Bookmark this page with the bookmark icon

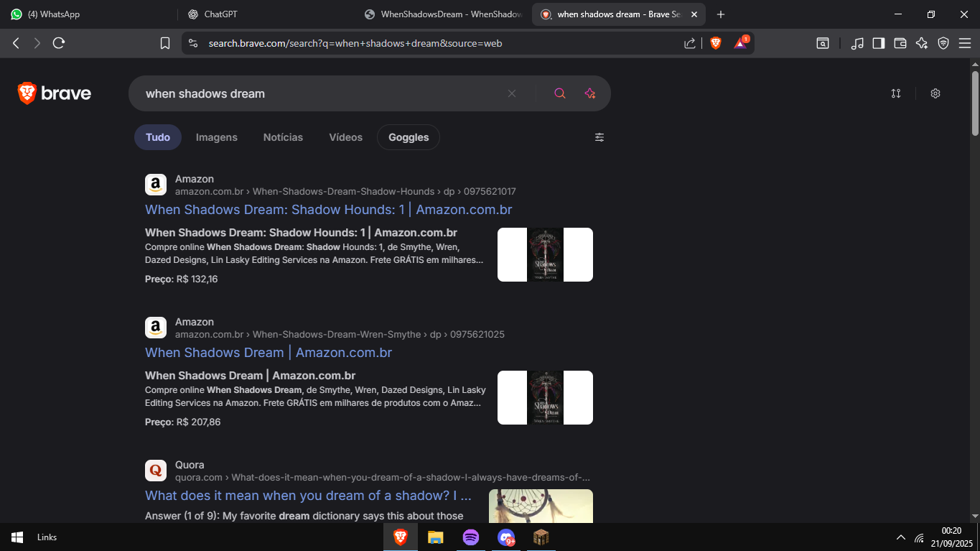[x=165, y=43]
